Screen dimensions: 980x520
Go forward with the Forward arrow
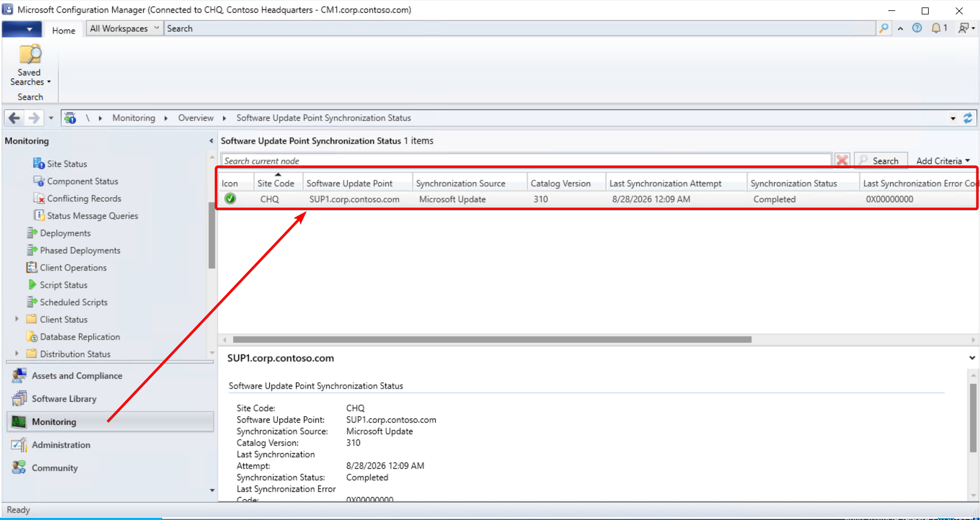click(34, 118)
